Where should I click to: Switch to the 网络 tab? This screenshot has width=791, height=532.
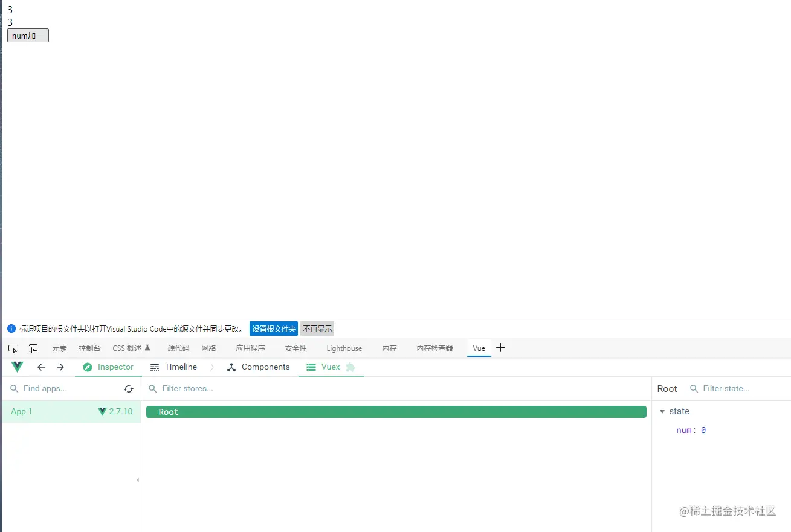[x=208, y=348]
